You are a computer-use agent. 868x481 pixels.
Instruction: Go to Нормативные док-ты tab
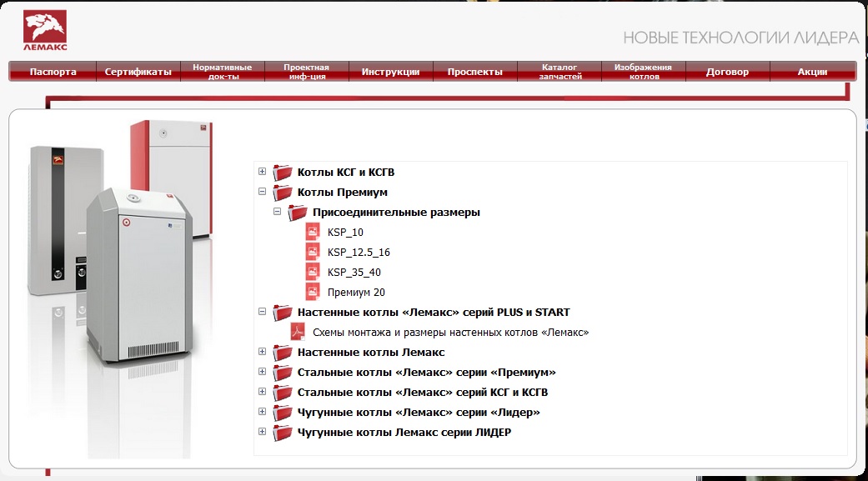pos(222,72)
